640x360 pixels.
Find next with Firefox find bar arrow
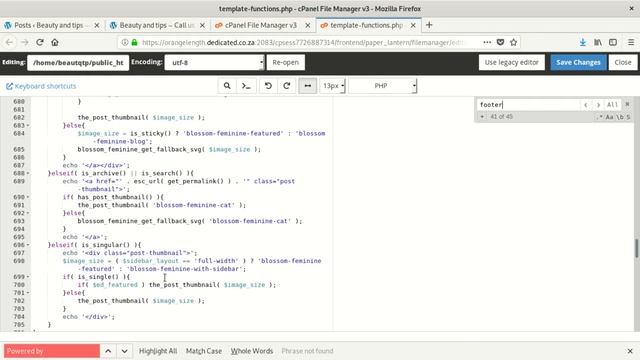(124, 351)
